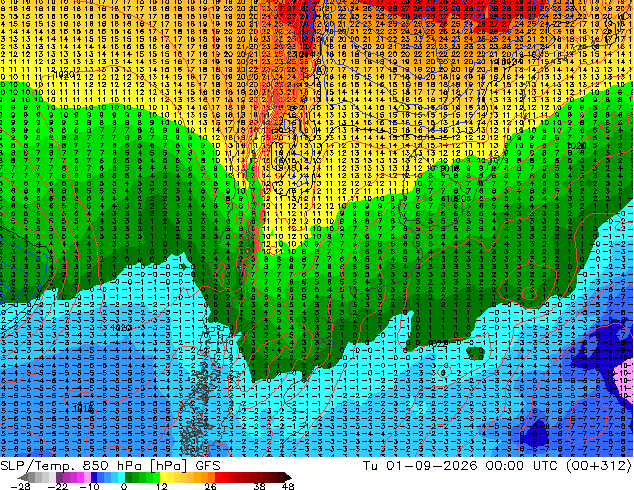The height and width of the screenshot is (490, 634).
Task: Click the '26' value on the temperature legend
Action: pyautogui.click(x=210, y=486)
